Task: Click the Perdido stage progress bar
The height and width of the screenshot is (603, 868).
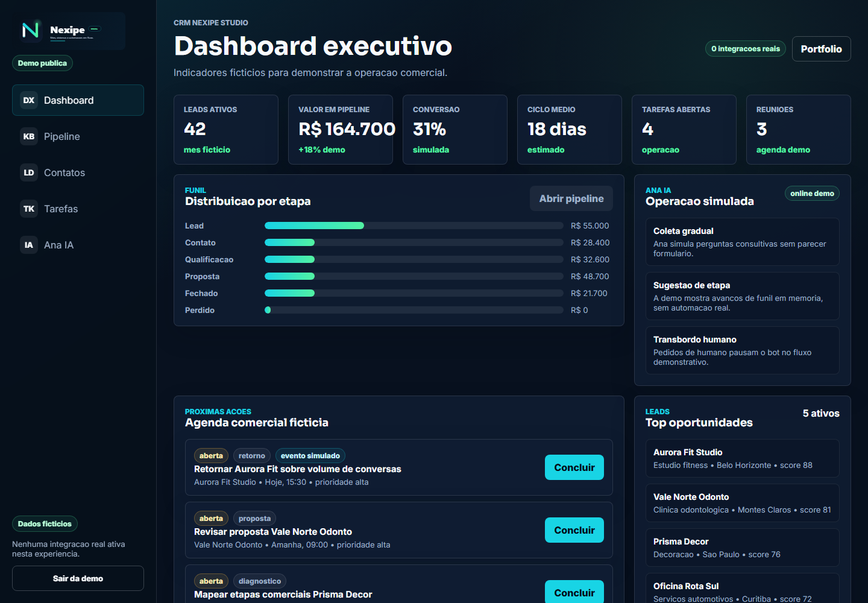Action: click(414, 310)
